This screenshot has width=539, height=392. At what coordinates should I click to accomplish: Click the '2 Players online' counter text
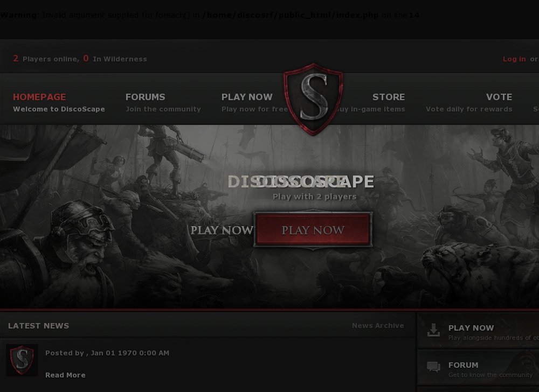(x=46, y=59)
